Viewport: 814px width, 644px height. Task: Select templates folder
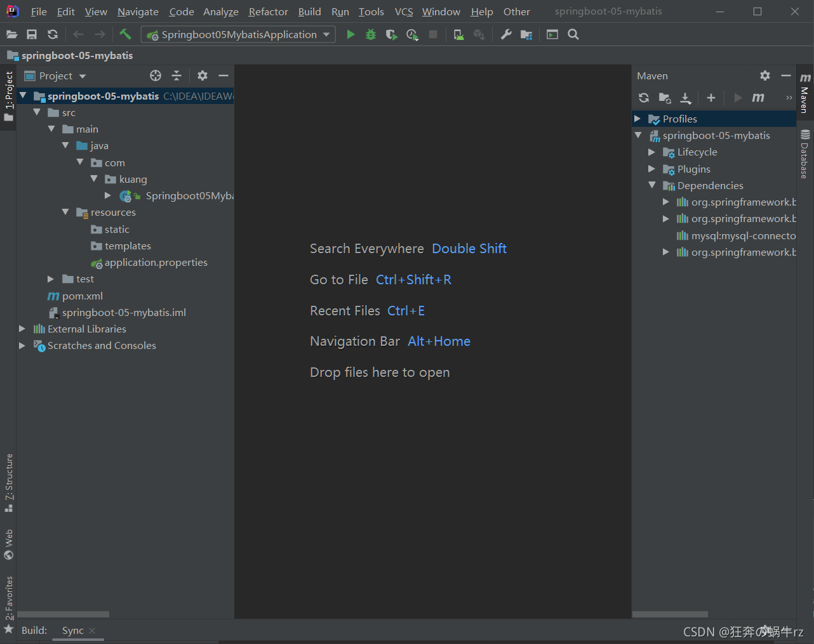click(x=121, y=246)
